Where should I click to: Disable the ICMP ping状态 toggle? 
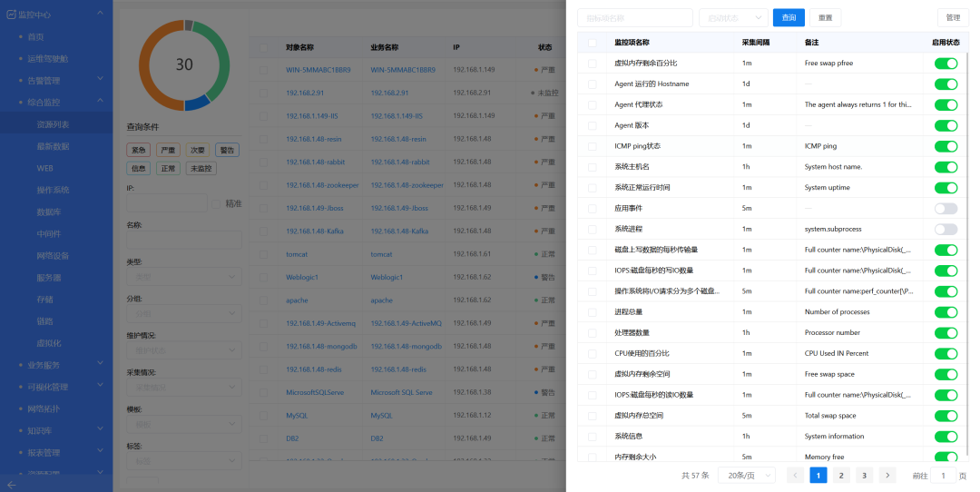[x=946, y=146]
